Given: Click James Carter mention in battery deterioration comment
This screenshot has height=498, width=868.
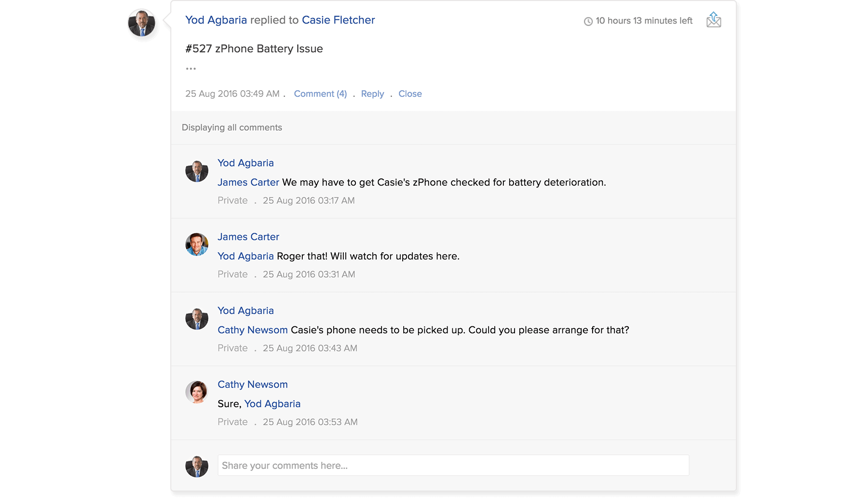Looking at the screenshot, I should tap(248, 182).
